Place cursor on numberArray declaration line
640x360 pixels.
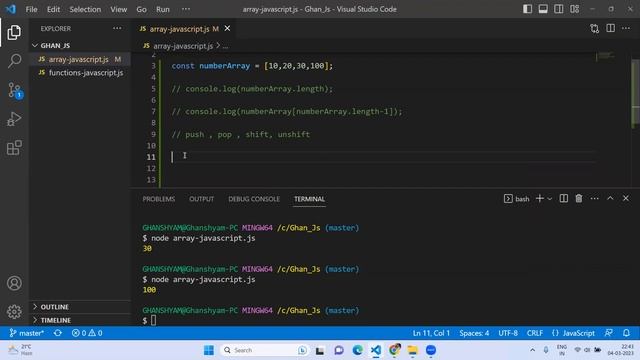(252, 66)
